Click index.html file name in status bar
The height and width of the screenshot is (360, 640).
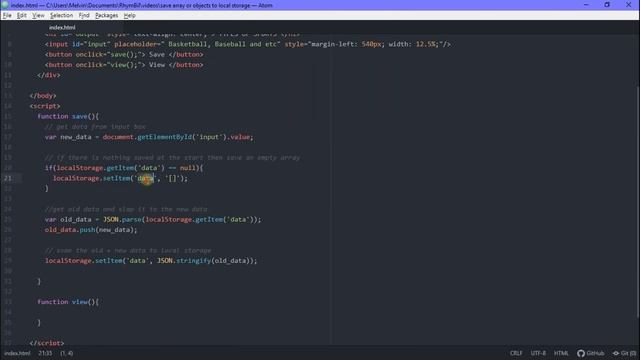pos(17,353)
